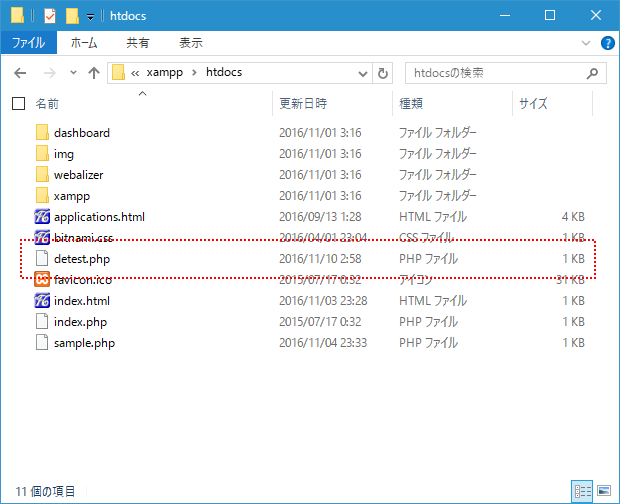This screenshot has height=504, width=620.
Task: Click the sample.php file icon
Action: point(42,342)
